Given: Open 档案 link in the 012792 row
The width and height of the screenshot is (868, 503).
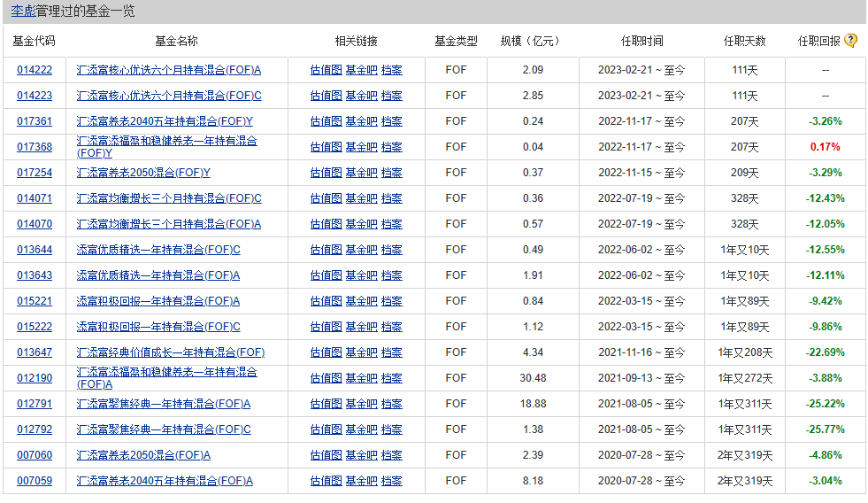Looking at the screenshot, I should click(392, 429).
